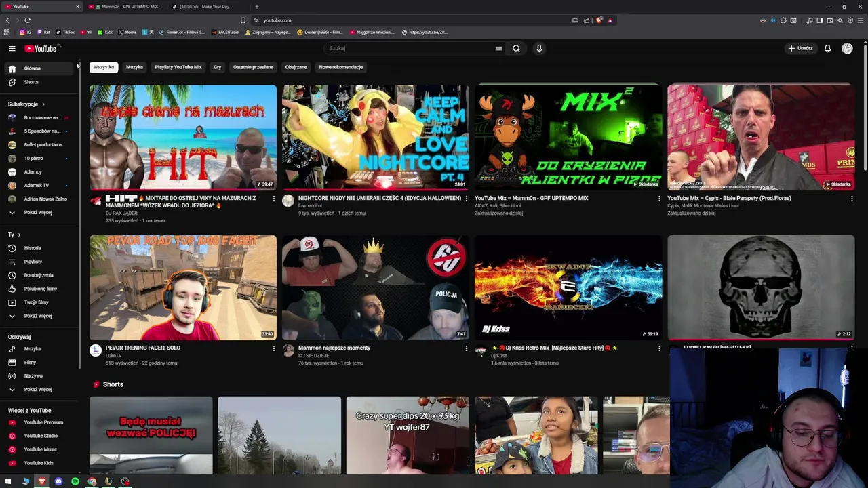Click the bookmark page icon
The height and width of the screenshot is (488, 868).
coord(243,20)
